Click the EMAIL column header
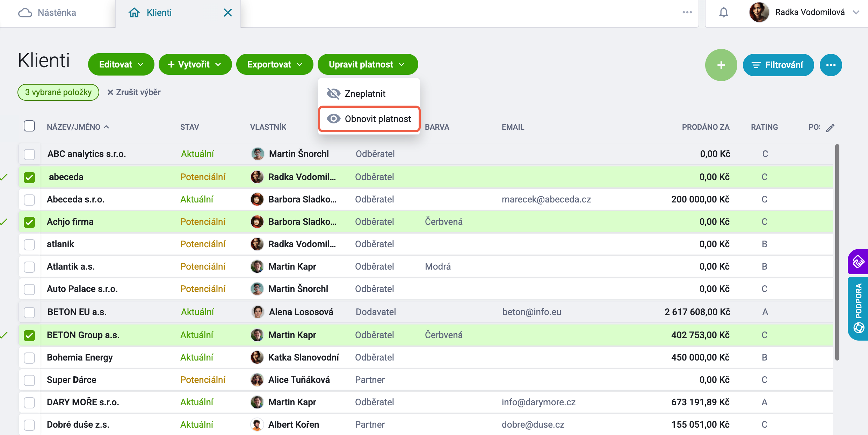868x435 pixels. pyautogui.click(x=513, y=127)
